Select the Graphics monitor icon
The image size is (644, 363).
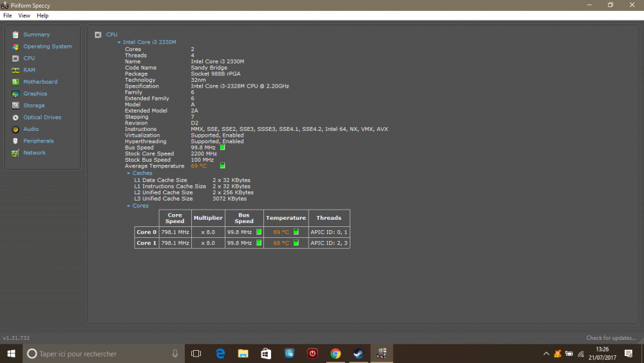[15, 93]
